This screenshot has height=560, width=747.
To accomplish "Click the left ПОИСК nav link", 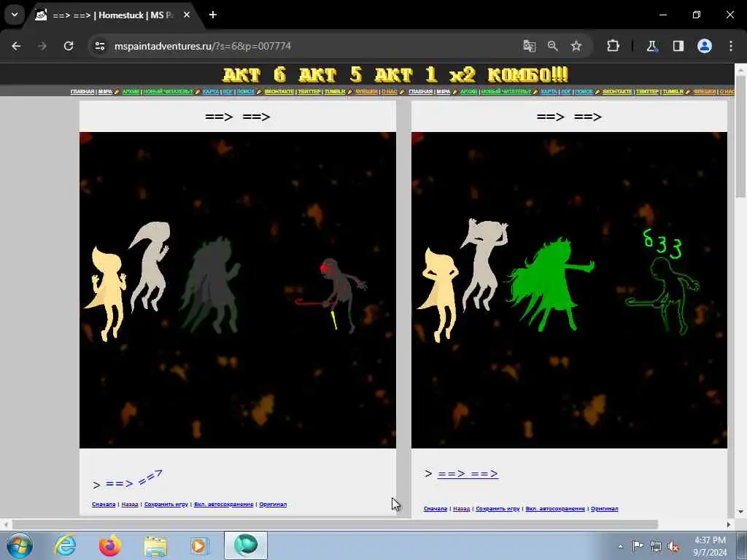I will (246, 91).
